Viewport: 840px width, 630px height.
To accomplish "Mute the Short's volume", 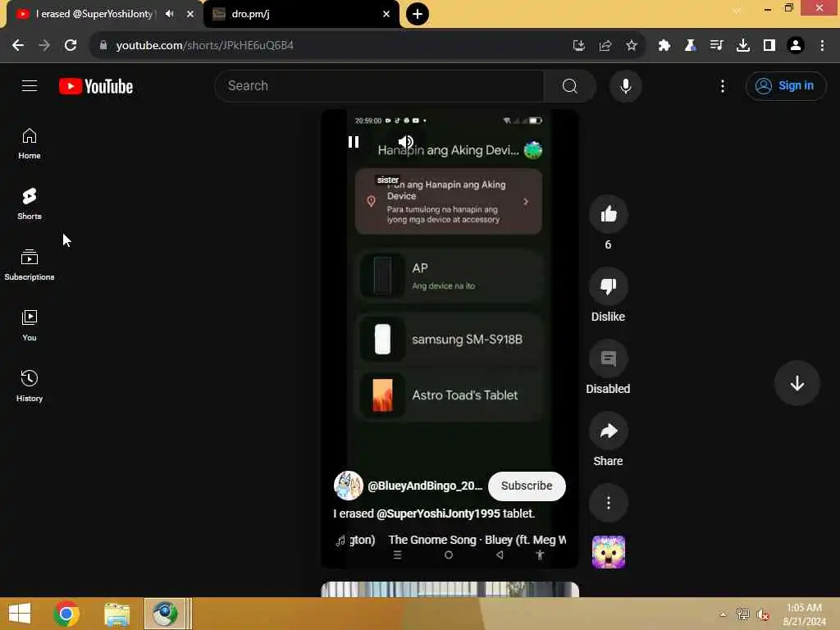I will 405,142.
